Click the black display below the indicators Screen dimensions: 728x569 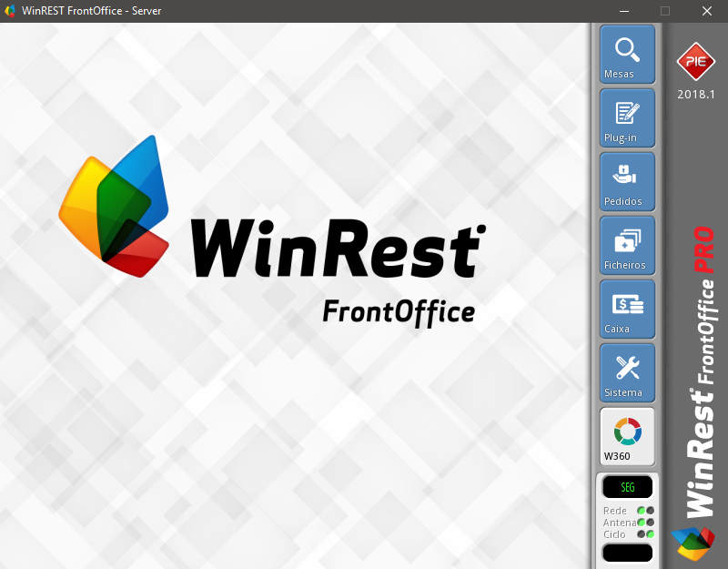(x=626, y=553)
